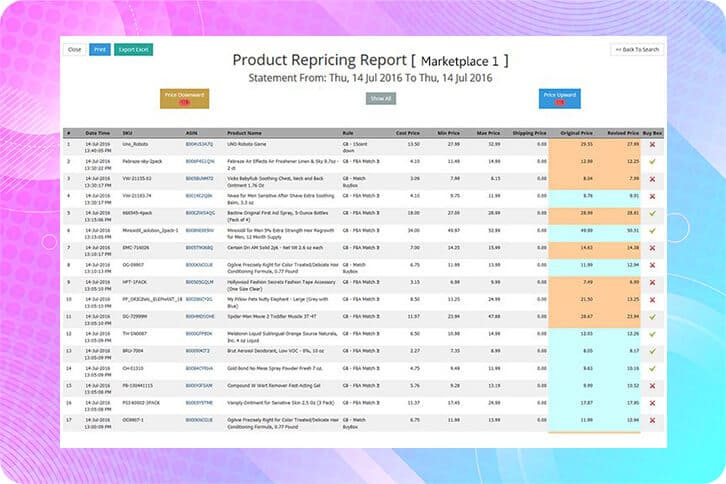Click the 'Melatonin Liquid Sublingual' product name
The image size is (726, 484).
[x=282, y=337]
